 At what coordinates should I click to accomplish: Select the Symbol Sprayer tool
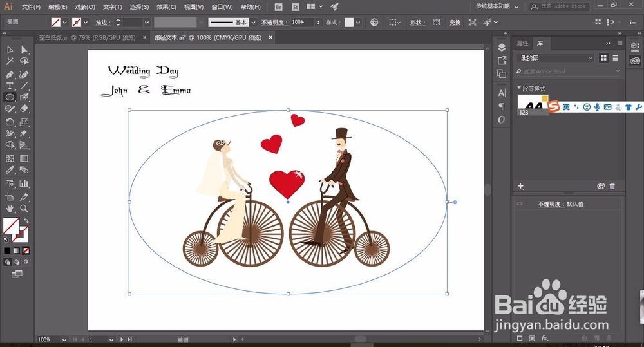(10, 183)
